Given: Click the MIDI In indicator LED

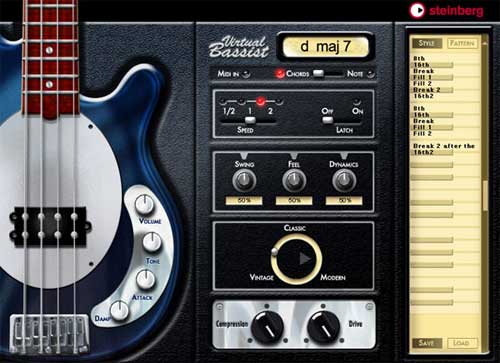Looking at the screenshot, I should (246, 74).
